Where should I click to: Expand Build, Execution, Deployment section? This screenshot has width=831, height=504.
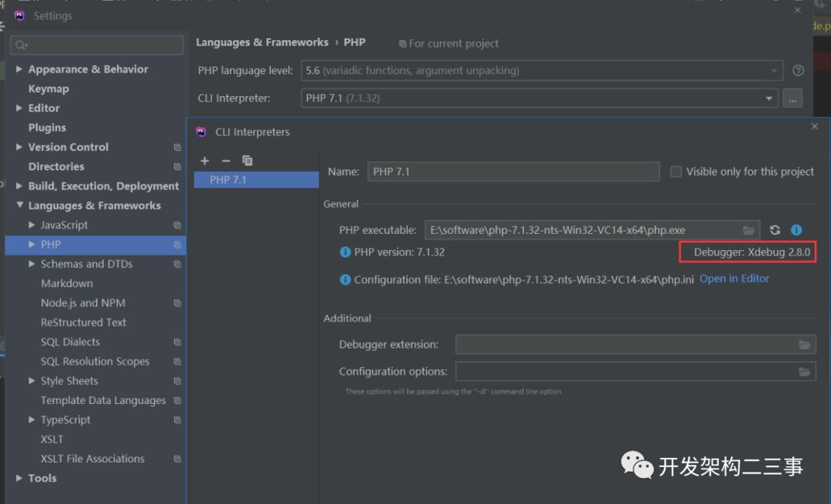click(19, 186)
